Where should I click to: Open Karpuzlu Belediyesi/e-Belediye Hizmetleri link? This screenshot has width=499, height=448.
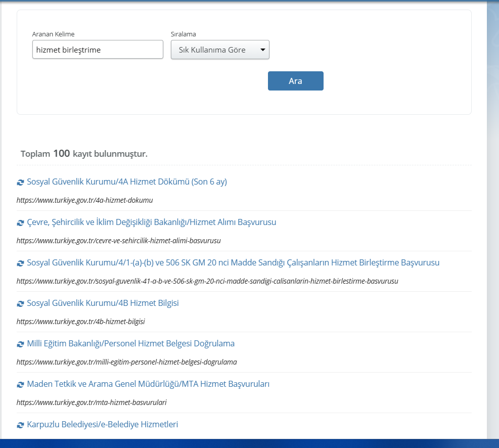(x=102, y=425)
